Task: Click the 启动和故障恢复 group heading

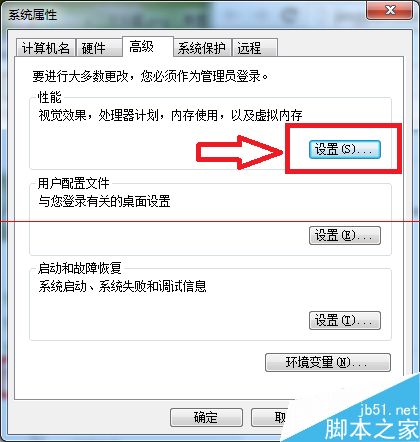Action: pos(80,268)
